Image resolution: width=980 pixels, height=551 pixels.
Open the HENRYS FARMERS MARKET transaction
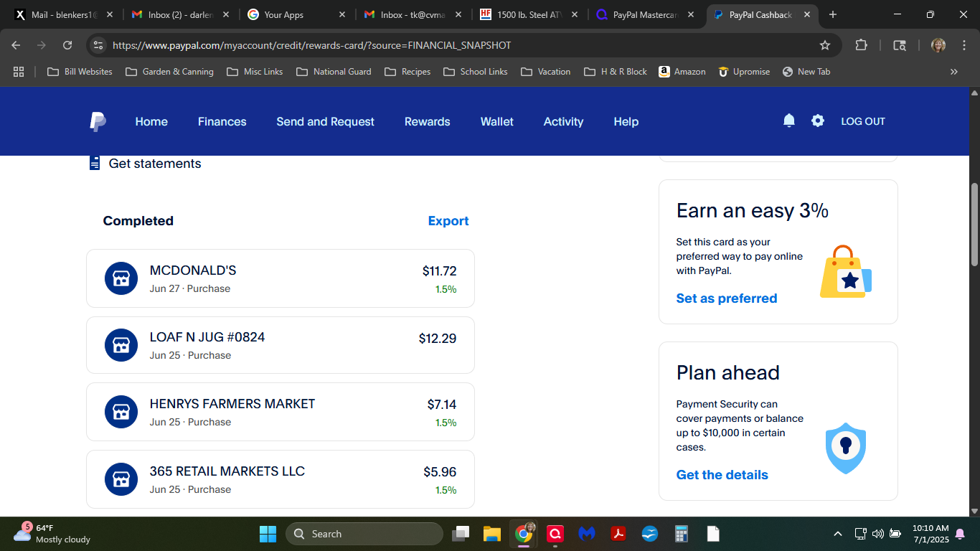(281, 412)
